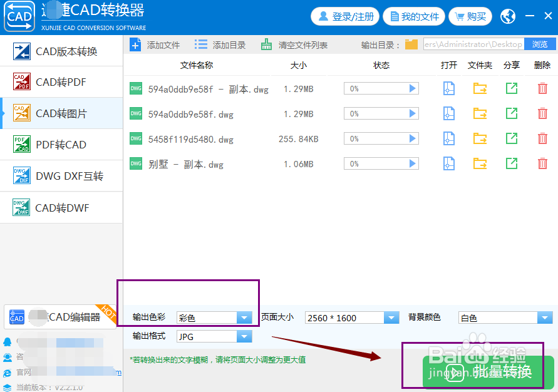Switch to the CAD转PDF tab
Screen dimensions: 558x392
pyautogui.click(x=61, y=81)
